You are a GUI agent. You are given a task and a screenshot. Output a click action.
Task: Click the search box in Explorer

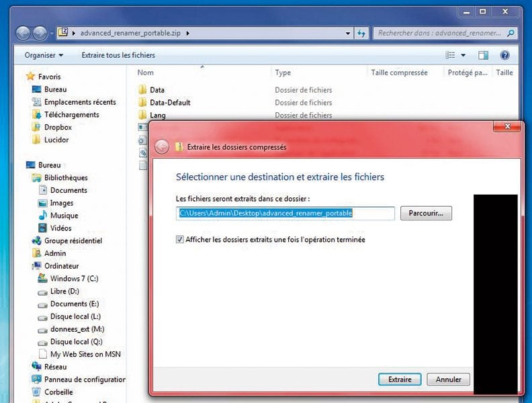pos(443,32)
